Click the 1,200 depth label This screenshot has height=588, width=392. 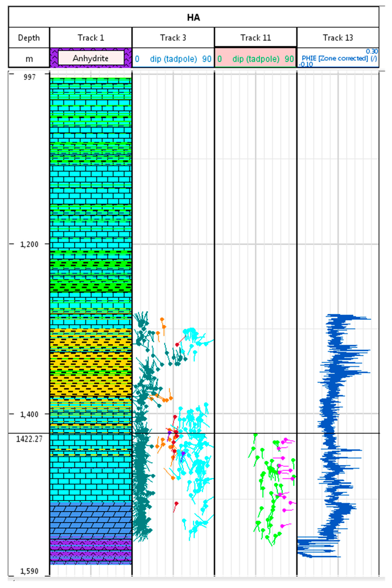pos(29,244)
